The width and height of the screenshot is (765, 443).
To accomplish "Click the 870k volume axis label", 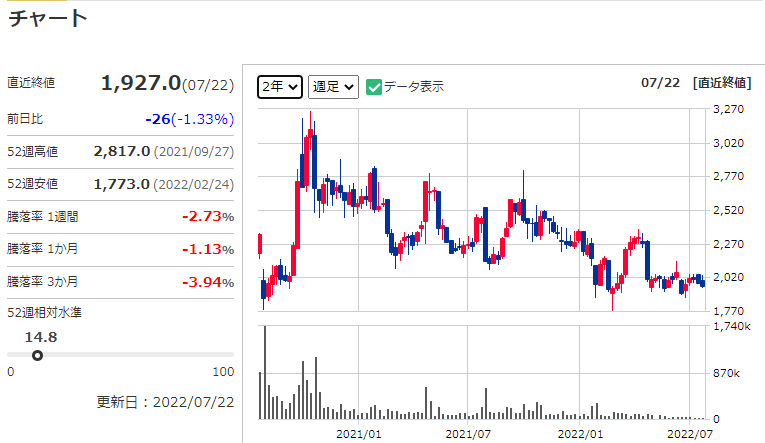I will pyautogui.click(x=726, y=373).
